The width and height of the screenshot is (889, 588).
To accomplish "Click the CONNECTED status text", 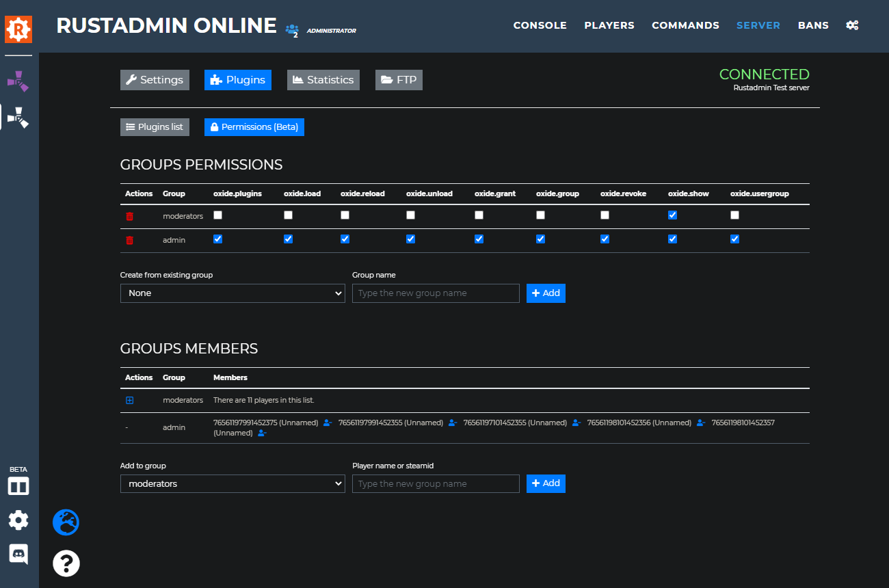I will click(765, 75).
